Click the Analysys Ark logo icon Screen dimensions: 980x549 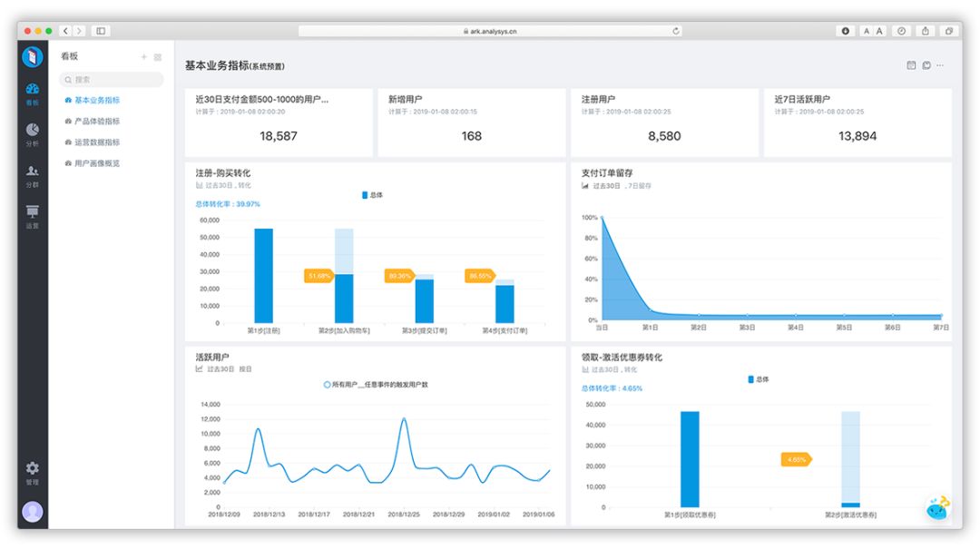[33, 57]
